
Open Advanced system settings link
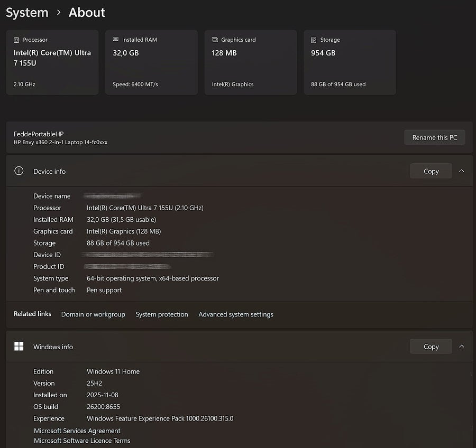236,314
